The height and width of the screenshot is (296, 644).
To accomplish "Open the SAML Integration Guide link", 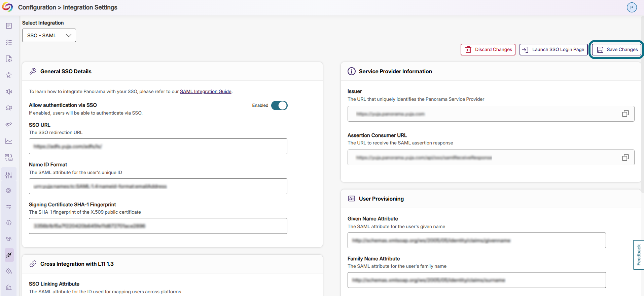I will click(206, 91).
